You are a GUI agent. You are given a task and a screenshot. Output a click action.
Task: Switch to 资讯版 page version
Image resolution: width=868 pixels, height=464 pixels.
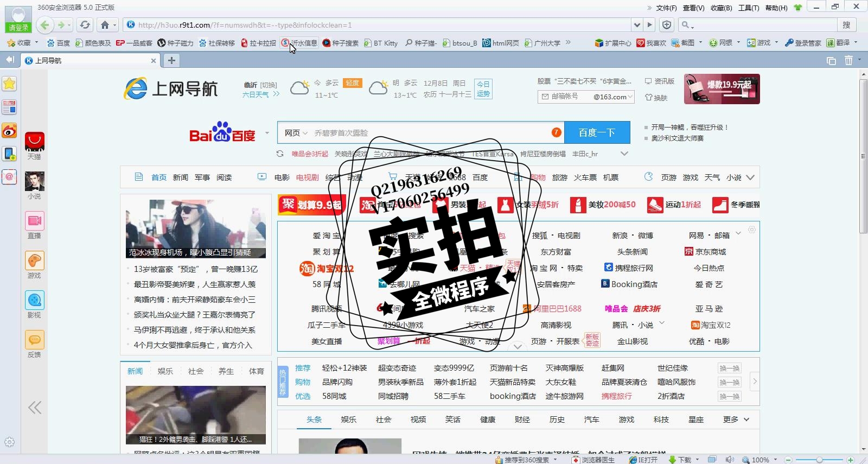[x=659, y=81]
